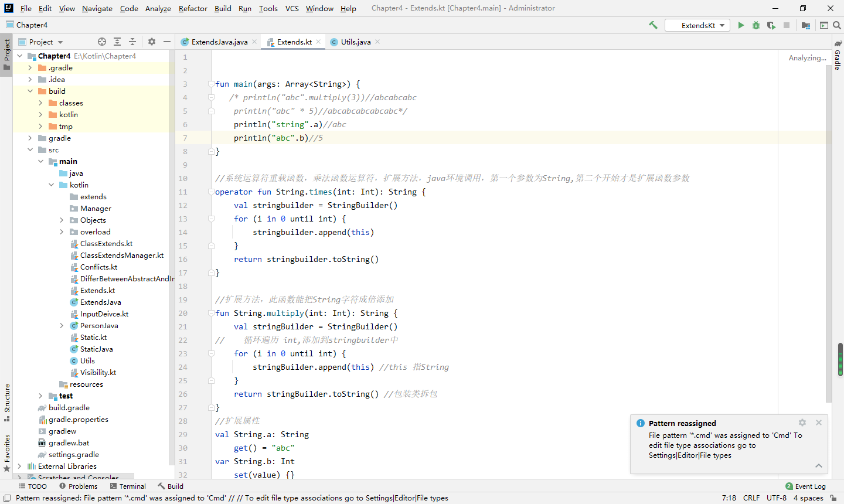Click caret position 7:18 indicator
844x504 pixels.
(x=729, y=498)
